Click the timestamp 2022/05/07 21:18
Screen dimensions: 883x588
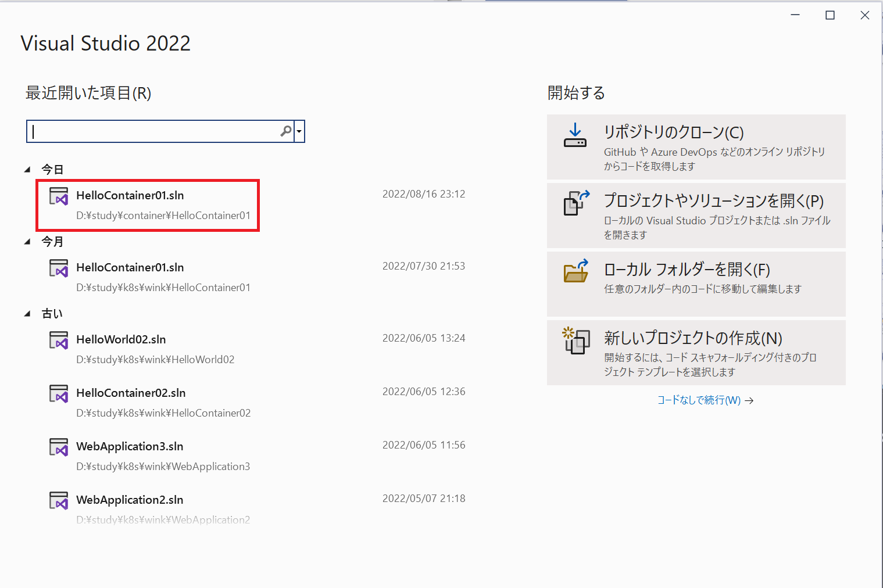[x=424, y=499]
